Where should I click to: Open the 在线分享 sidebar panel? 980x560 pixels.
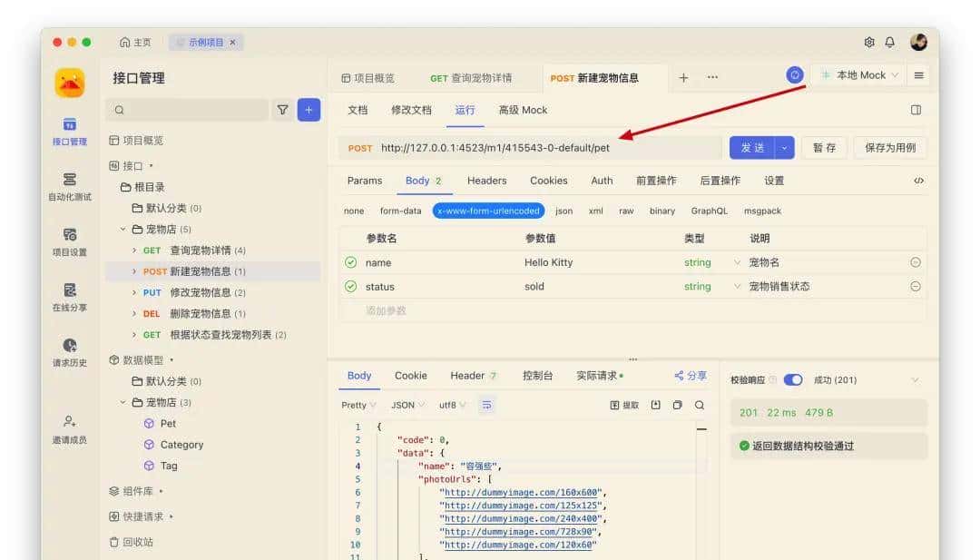(x=71, y=300)
